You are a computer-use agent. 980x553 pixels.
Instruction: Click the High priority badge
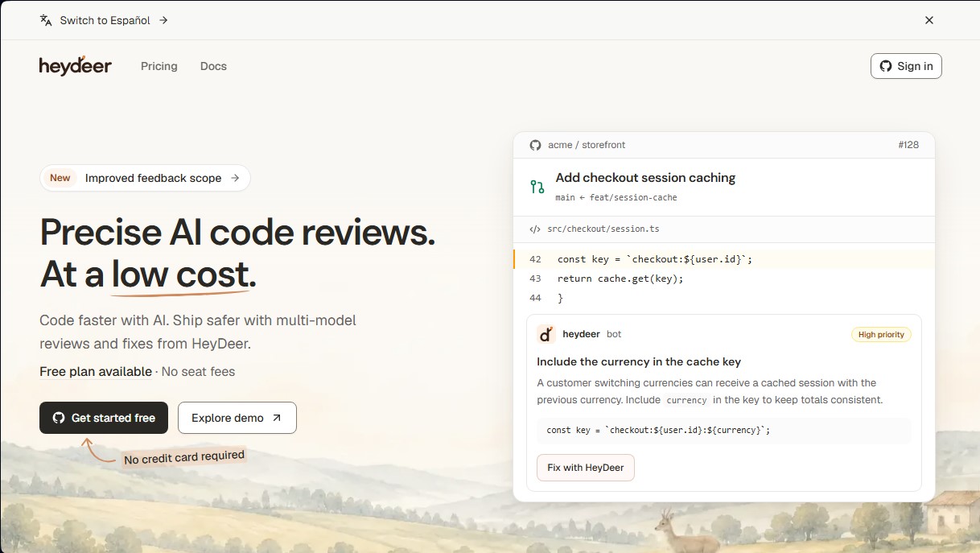pyautogui.click(x=881, y=335)
